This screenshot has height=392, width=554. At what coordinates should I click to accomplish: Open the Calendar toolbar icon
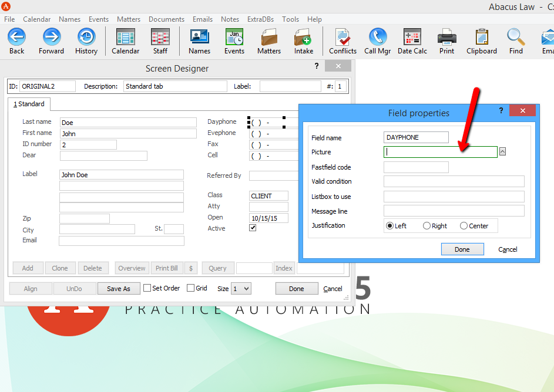[x=125, y=37]
